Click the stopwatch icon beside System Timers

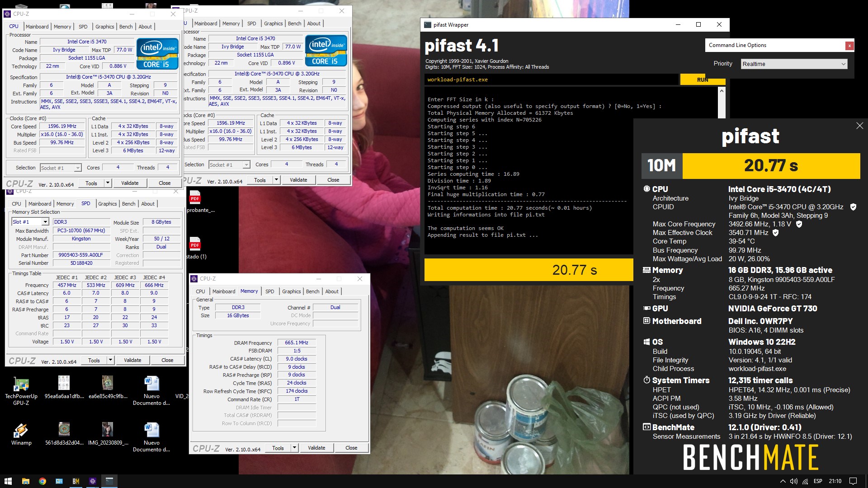647,380
